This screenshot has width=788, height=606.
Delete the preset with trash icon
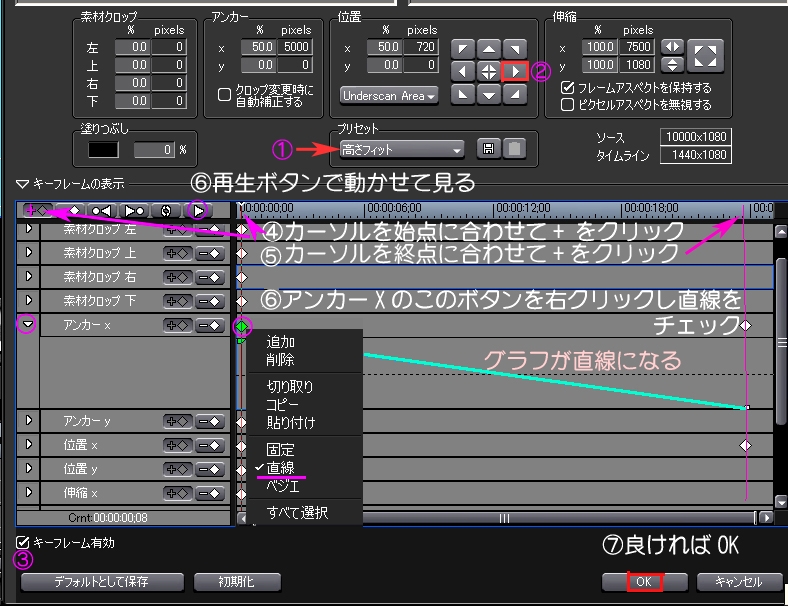tap(512, 149)
